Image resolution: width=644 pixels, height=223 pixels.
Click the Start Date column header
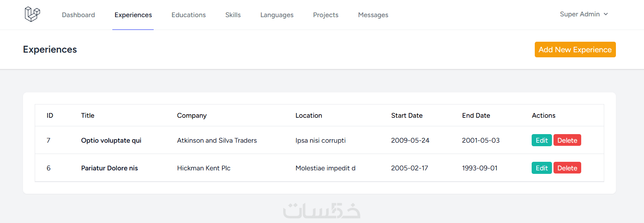[407, 115]
